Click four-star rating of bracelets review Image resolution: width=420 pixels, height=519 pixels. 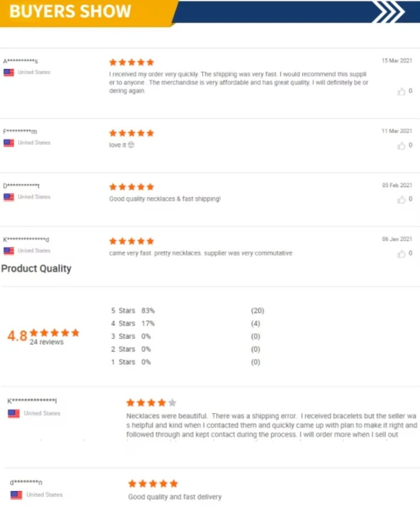click(x=151, y=403)
